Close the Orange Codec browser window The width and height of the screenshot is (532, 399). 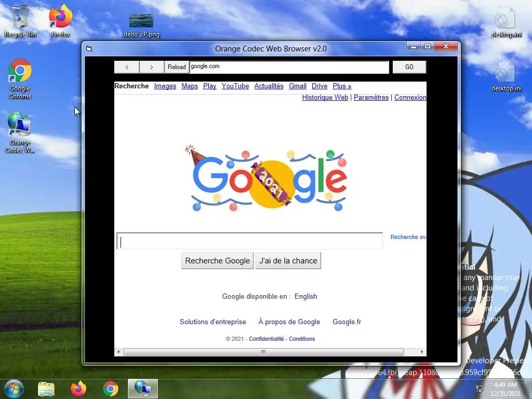[x=446, y=46]
